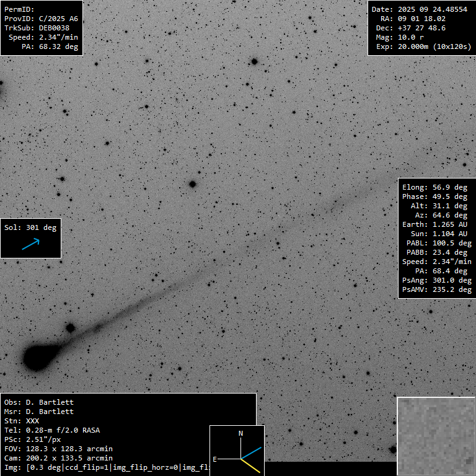Click the bright star near the top center
The width and height of the screenshot is (476, 476).
(x=253, y=61)
